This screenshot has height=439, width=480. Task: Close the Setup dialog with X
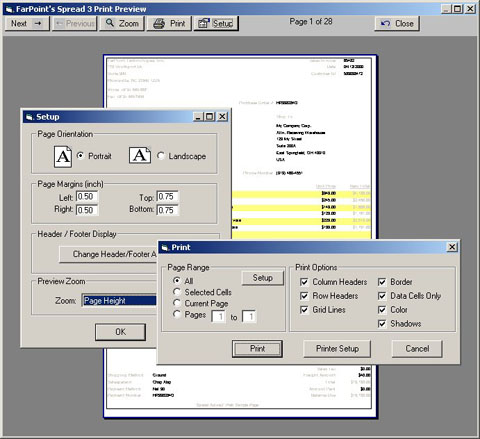pyautogui.click(x=222, y=117)
